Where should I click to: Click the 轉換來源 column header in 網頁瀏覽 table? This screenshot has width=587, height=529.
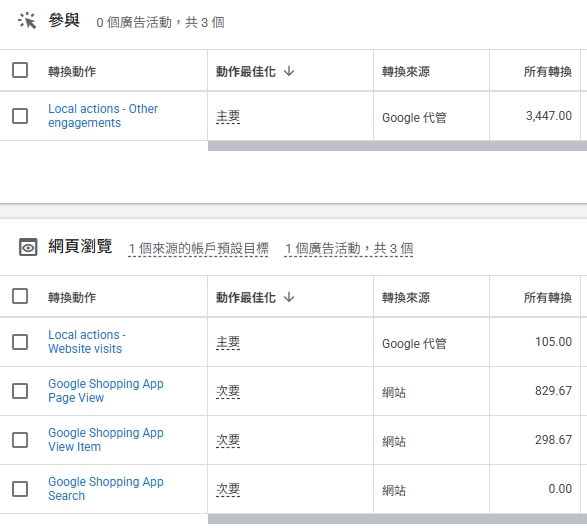[406, 297]
